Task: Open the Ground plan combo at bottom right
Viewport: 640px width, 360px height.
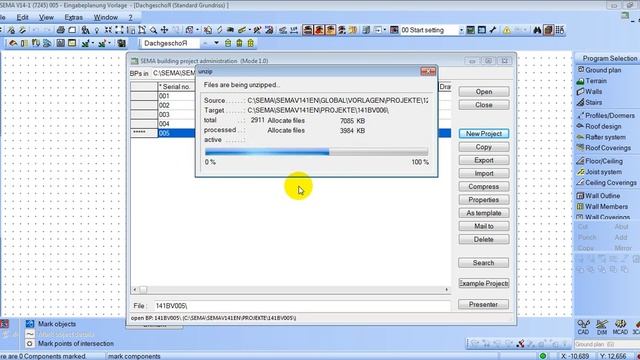Action: [x=606, y=344]
